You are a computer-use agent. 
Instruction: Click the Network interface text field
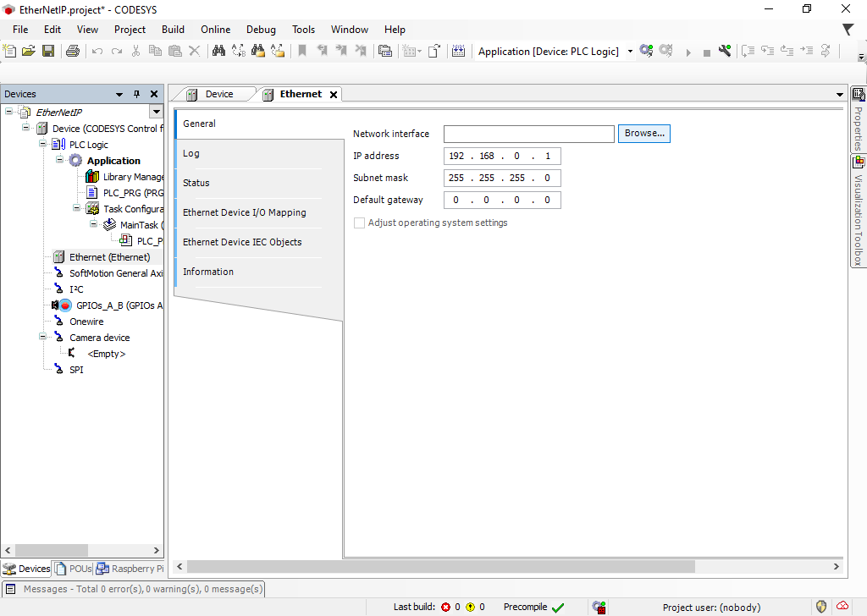click(x=528, y=134)
